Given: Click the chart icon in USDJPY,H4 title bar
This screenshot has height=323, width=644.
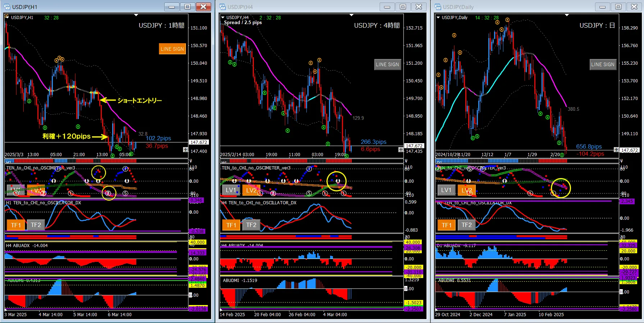Looking at the screenshot, I should click(222, 7).
